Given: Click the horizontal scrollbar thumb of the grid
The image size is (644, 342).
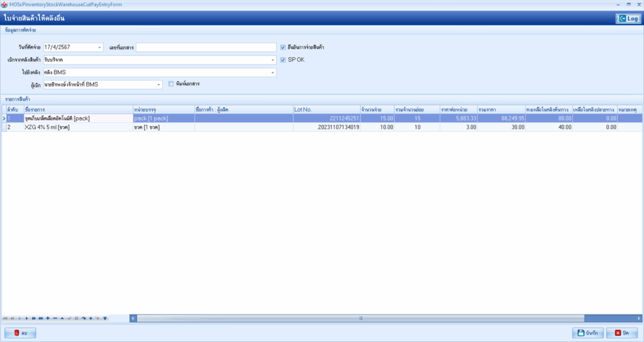Looking at the screenshot, I should point(360,318).
